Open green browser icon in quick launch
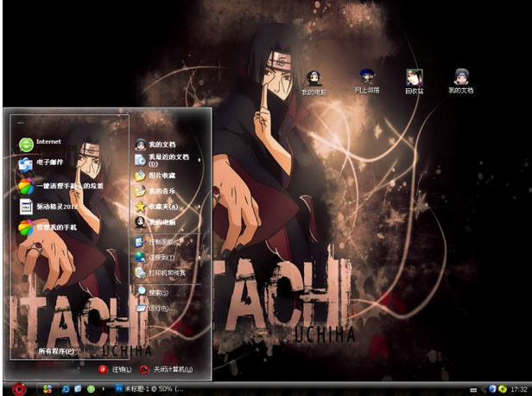The image size is (532, 396). [91, 389]
